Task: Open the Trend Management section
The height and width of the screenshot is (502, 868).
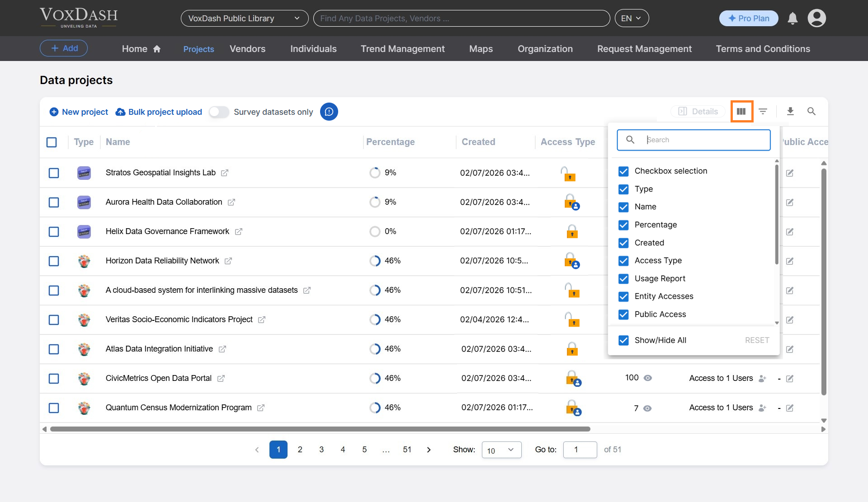Action: click(x=402, y=49)
